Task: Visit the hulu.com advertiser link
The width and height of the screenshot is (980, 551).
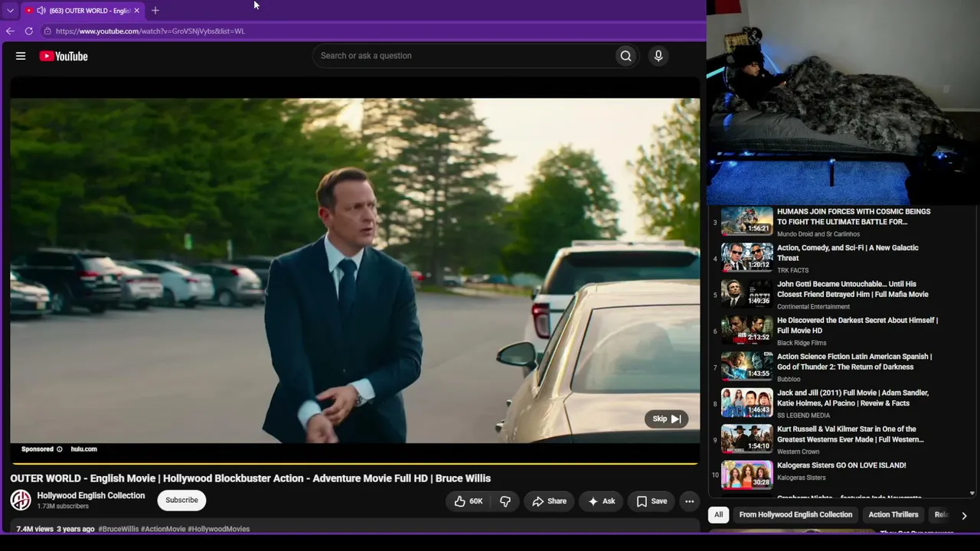Action: coord(84,449)
